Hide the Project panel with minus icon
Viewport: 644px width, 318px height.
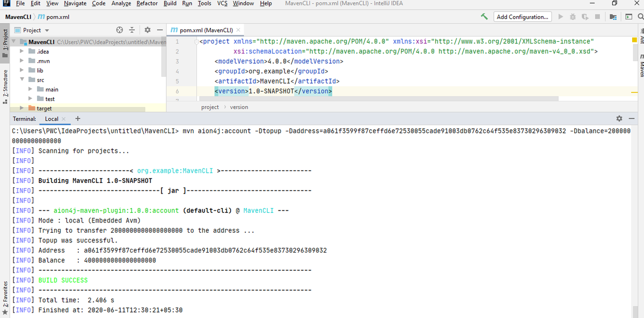pyautogui.click(x=159, y=30)
